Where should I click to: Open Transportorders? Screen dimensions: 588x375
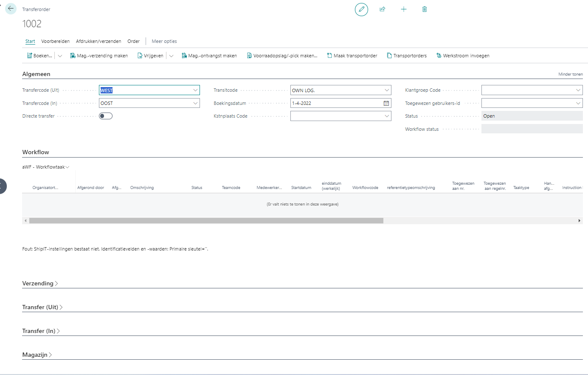coord(407,56)
